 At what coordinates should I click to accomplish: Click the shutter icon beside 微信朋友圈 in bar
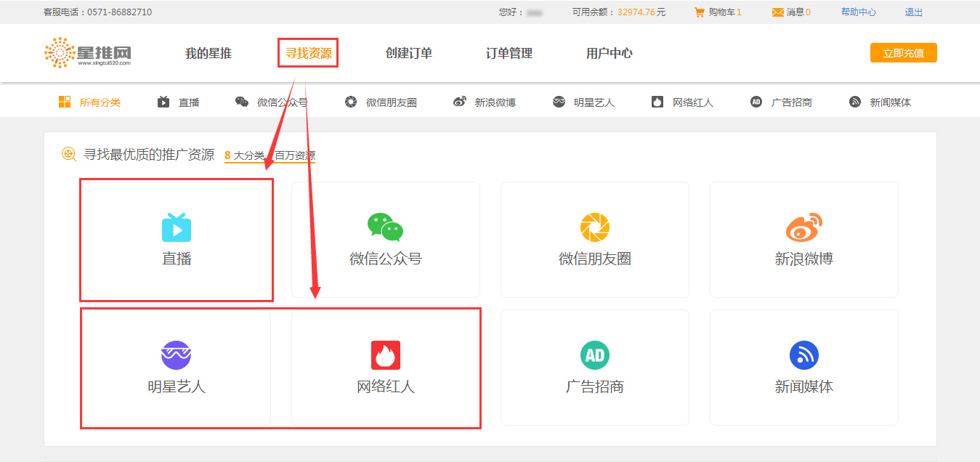351,102
